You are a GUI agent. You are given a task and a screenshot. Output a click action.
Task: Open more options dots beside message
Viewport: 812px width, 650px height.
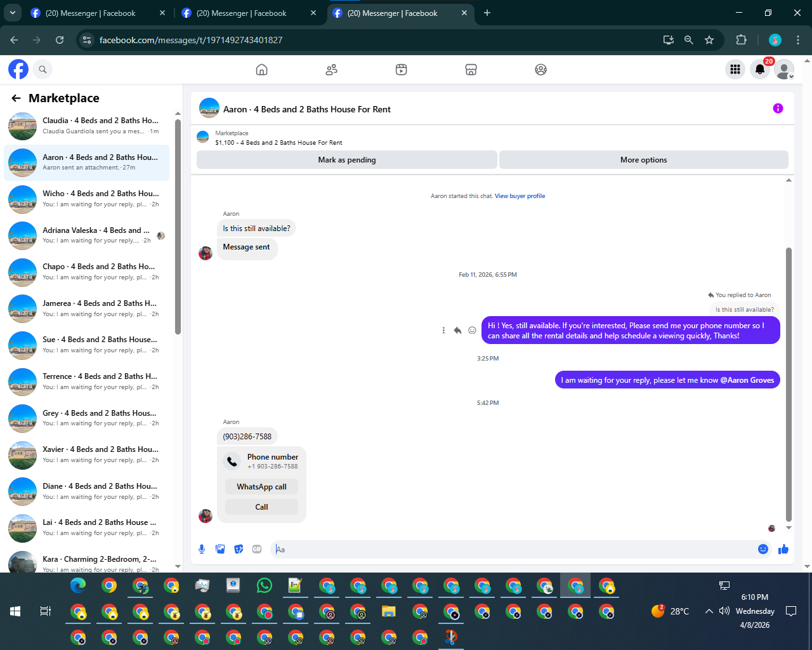click(443, 330)
